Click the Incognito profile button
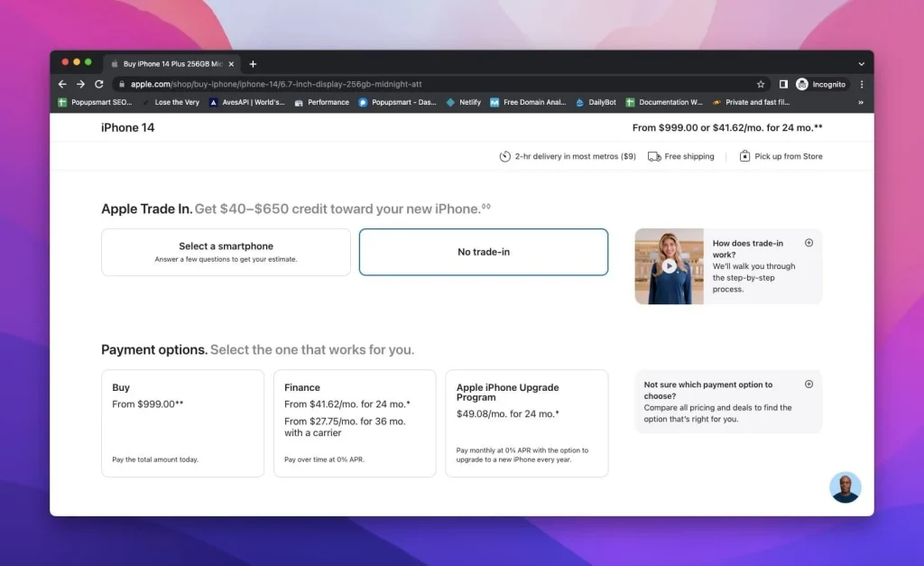Screen dimensions: 924x566 pyautogui.click(x=821, y=84)
